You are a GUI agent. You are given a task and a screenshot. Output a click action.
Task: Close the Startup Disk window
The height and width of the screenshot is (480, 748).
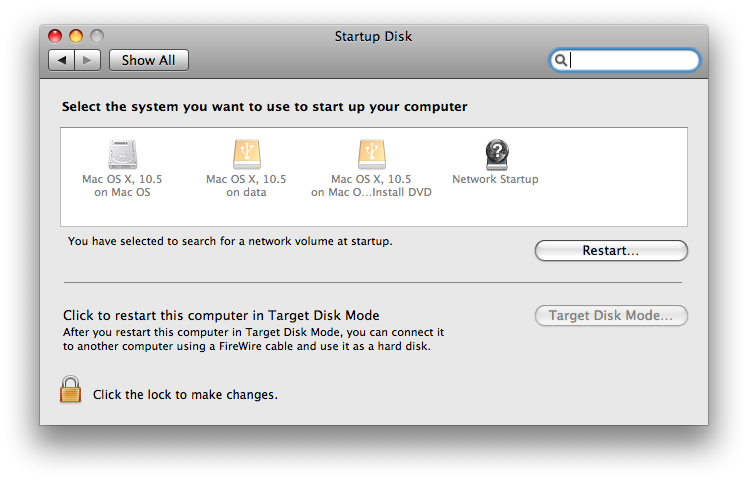pyautogui.click(x=56, y=37)
